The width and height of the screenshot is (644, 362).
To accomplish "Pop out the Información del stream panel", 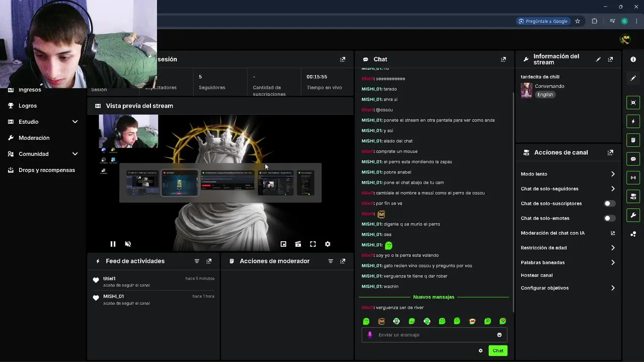I will click(x=610, y=59).
